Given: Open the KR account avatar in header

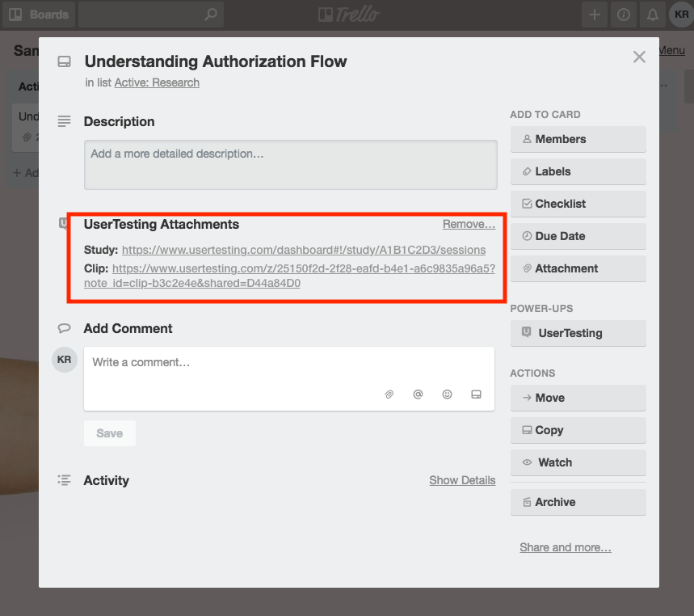Looking at the screenshot, I should 681,15.
